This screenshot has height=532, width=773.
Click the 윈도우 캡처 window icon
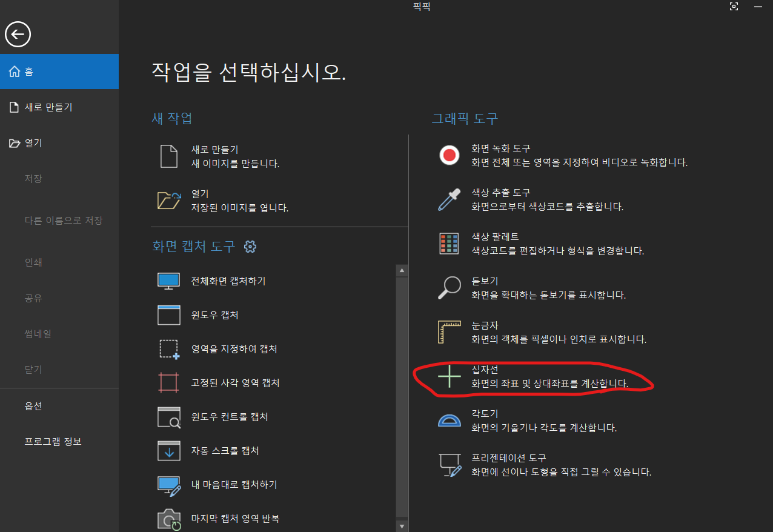point(169,315)
